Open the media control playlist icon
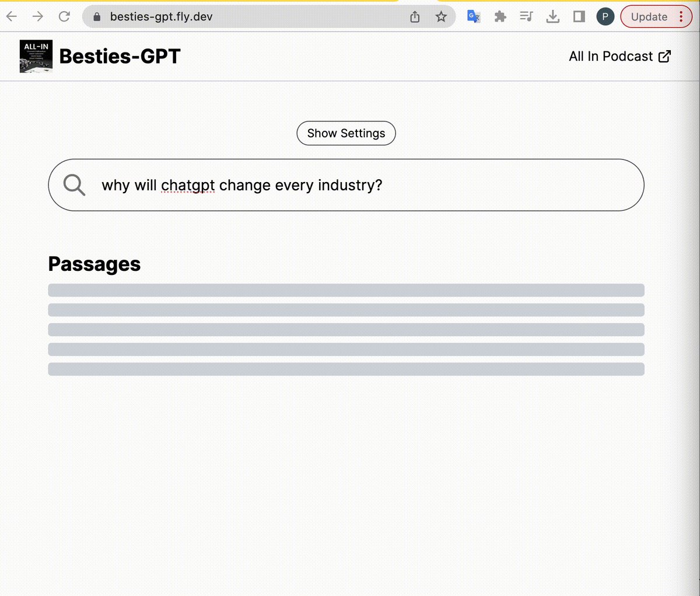 click(526, 16)
